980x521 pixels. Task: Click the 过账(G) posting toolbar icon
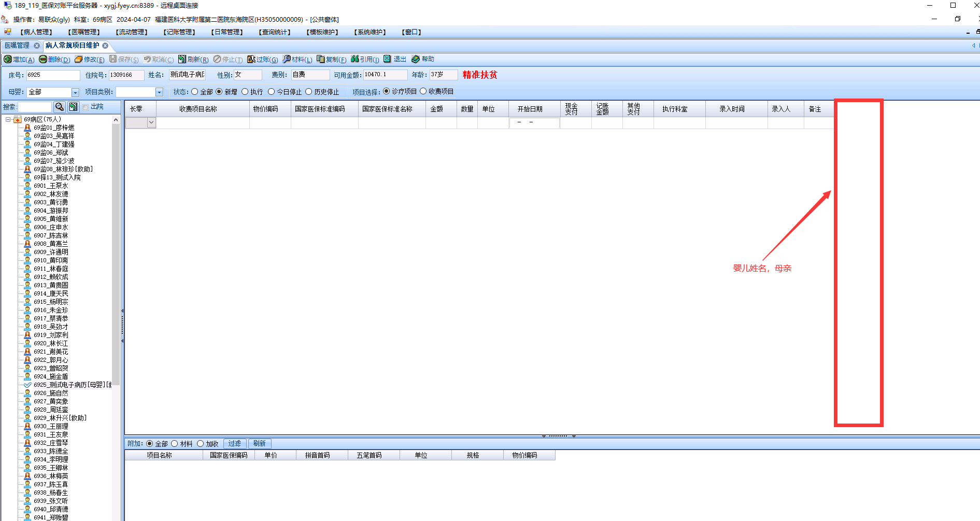251,59
